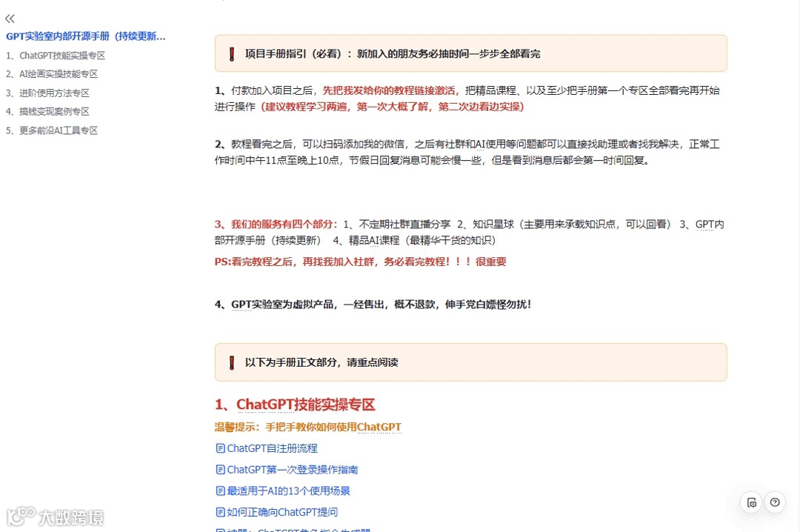Viewport: 800px width, 532px height.
Task: Expand sidebar section 2、AI绘画实操技能专区
Action: point(52,73)
